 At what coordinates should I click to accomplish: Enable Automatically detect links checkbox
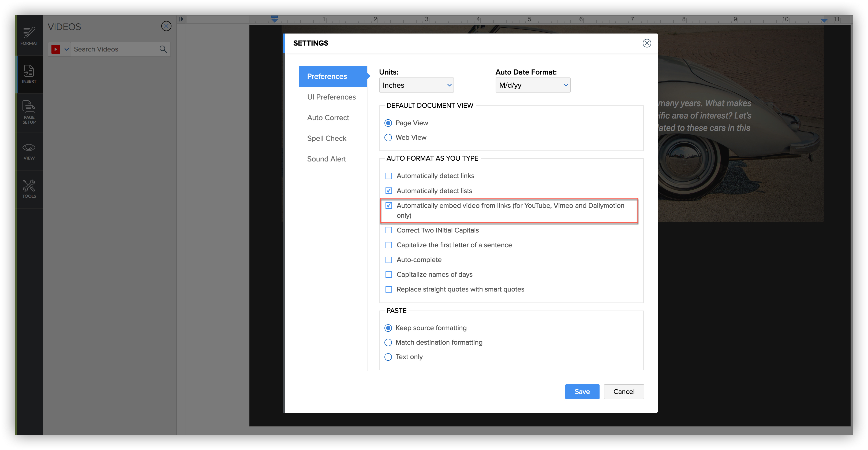coord(388,176)
